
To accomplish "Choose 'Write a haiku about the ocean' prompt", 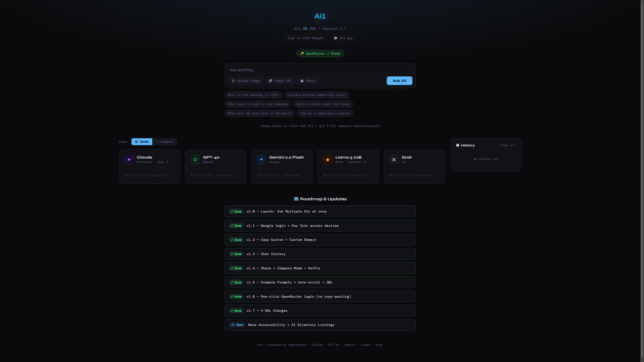I will click(323, 104).
